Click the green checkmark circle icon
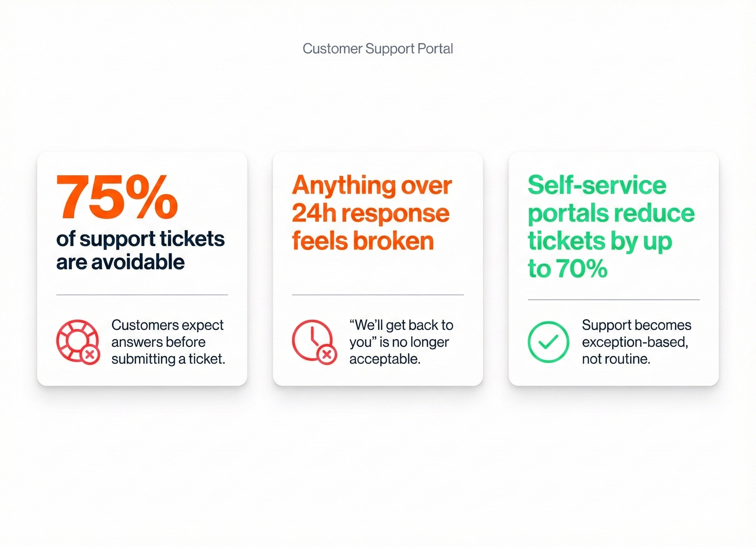 (x=548, y=342)
